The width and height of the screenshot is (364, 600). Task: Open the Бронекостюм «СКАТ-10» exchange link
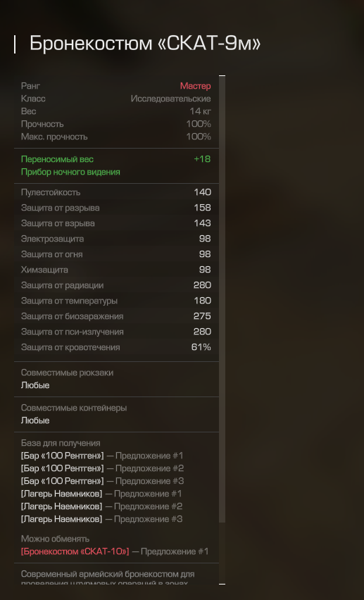point(75,551)
